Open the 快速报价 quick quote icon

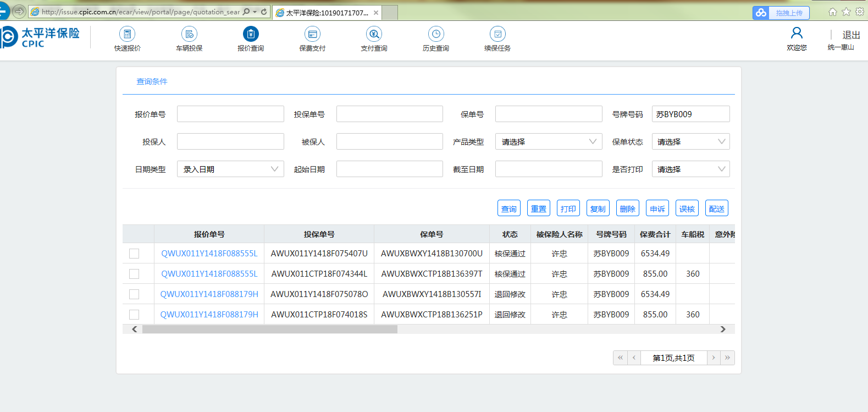(x=127, y=35)
